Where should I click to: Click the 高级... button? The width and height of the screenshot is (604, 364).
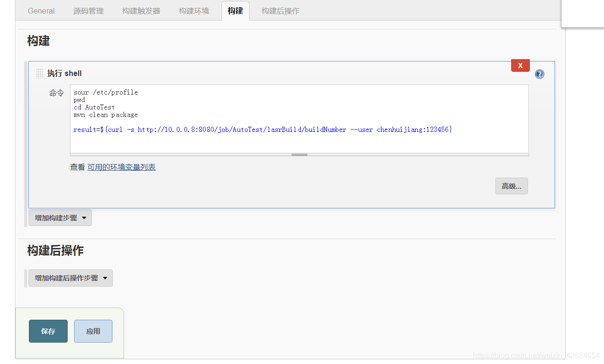tap(512, 186)
